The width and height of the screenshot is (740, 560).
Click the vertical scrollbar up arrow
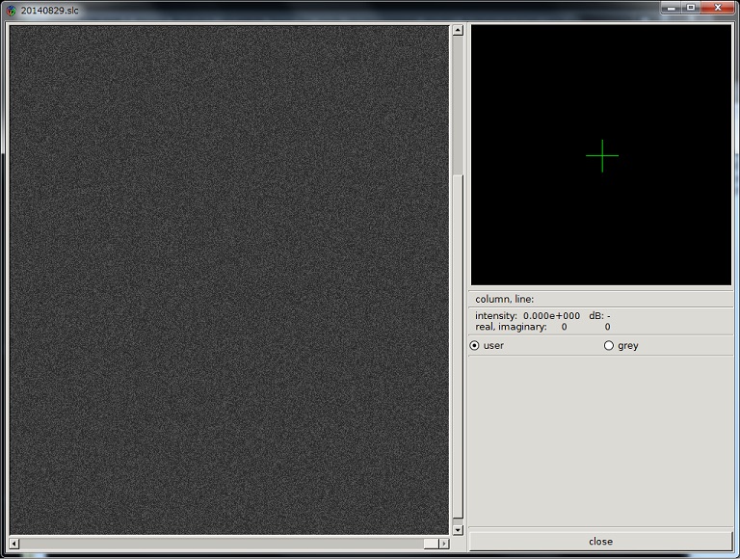coord(458,30)
